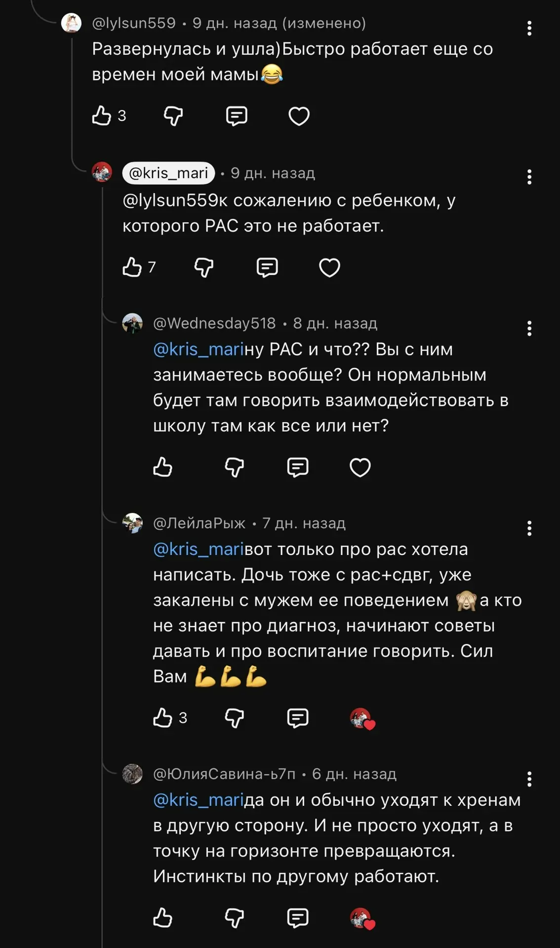Heart the @lylsun559 comment
The height and width of the screenshot is (948, 560).
pyautogui.click(x=299, y=116)
